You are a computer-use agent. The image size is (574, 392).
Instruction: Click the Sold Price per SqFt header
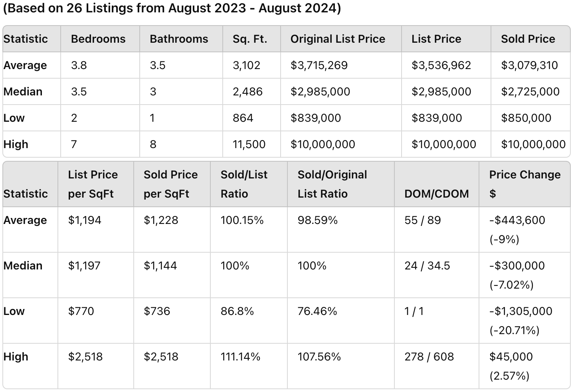click(x=170, y=184)
